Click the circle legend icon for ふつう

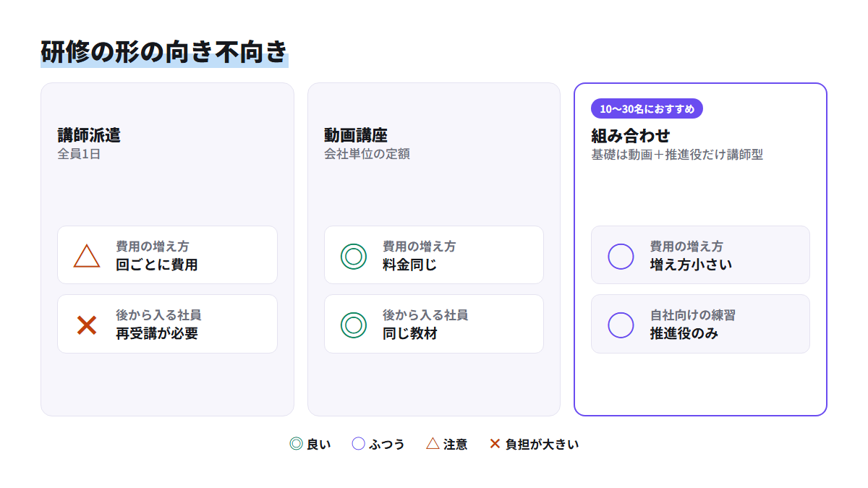point(358,444)
